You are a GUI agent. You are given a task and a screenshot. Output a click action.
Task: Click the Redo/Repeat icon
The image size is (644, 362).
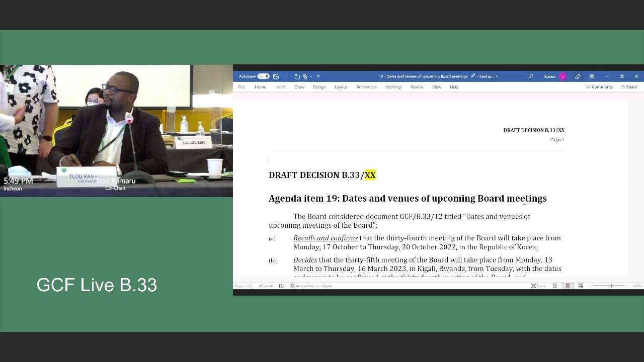coord(297,76)
